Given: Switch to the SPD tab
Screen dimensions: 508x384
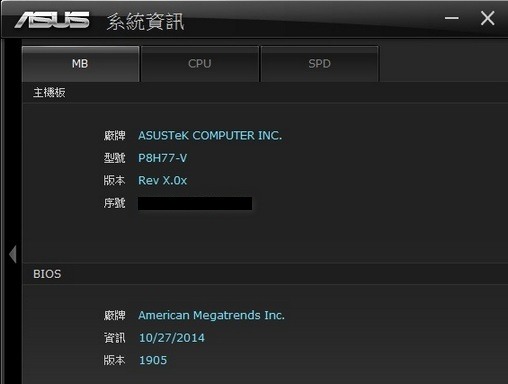Looking at the screenshot, I should [x=319, y=64].
